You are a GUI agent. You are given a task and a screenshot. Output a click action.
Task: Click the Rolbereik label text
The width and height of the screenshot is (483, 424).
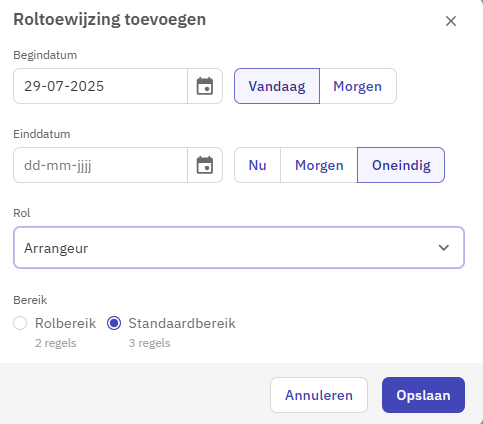click(65, 323)
